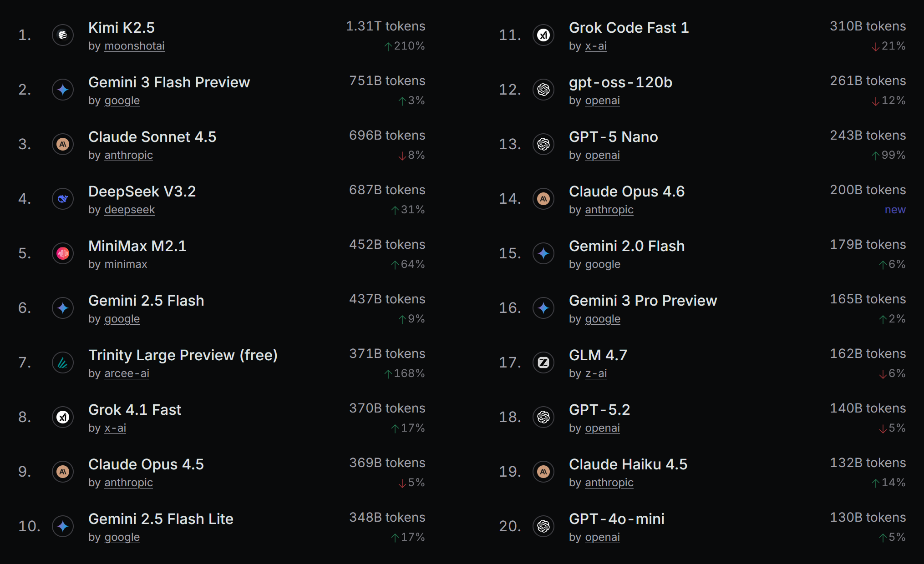
Task: Open the moonshotai author link
Action: [134, 46]
